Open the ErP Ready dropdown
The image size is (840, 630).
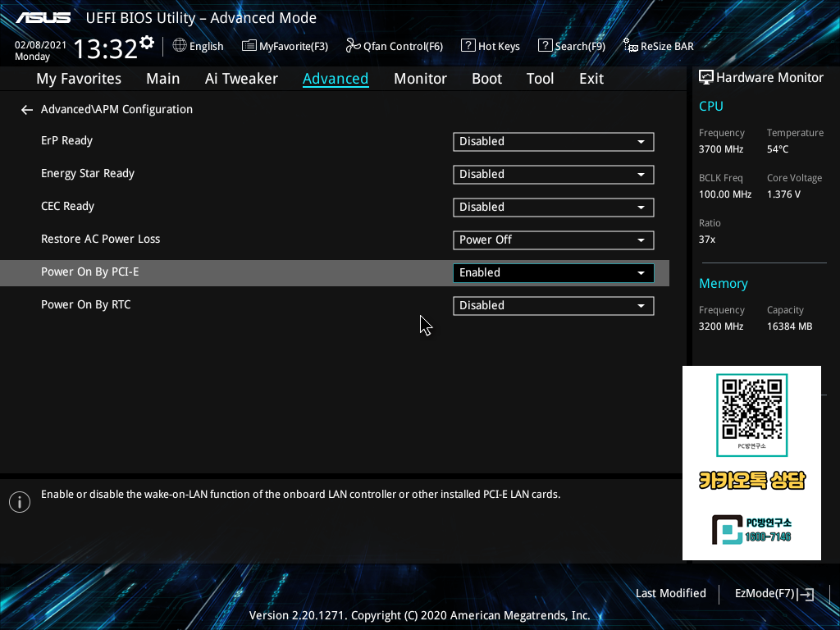[554, 142]
